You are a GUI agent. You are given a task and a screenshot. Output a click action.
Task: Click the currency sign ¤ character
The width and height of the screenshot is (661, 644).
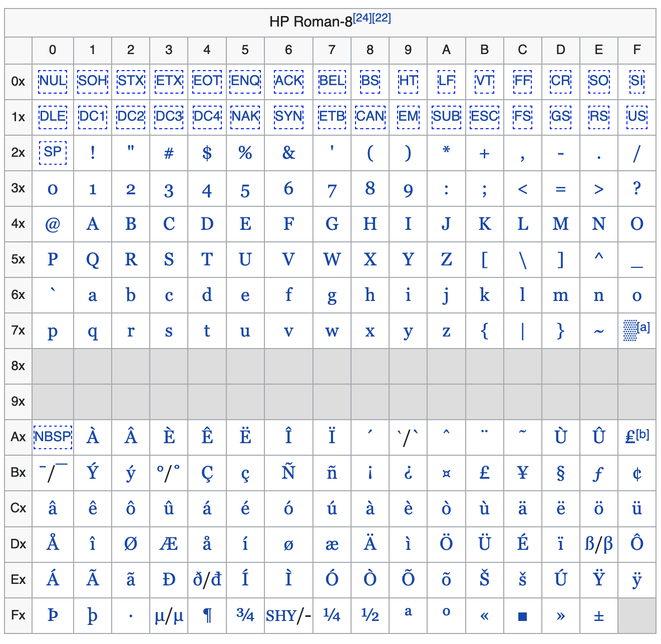(x=446, y=474)
